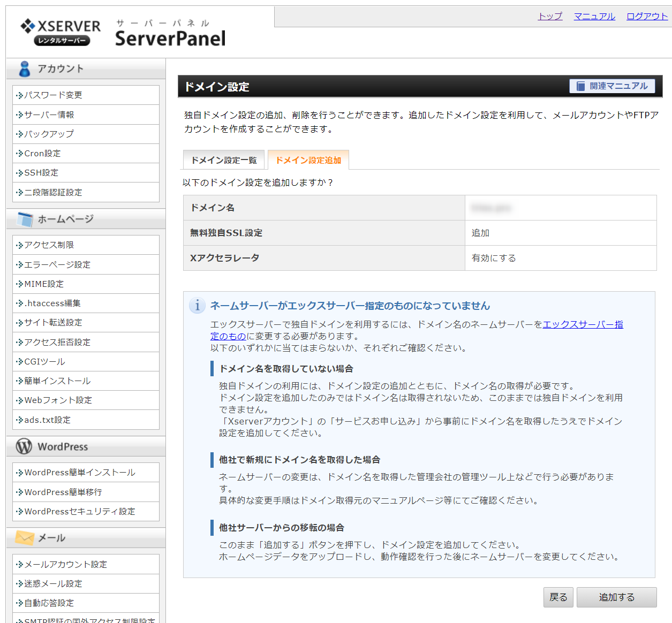This screenshot has width=672, height=623.
Task: Open the トップ link
Action: pyautogui.click(x=550, y=16)
